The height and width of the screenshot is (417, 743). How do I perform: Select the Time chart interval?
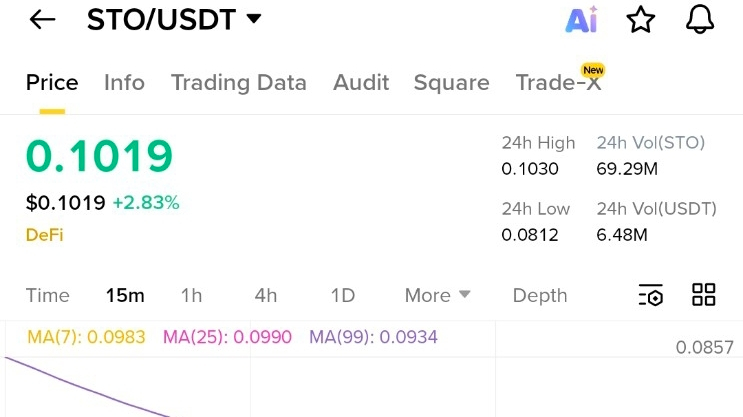coord(48,295)
